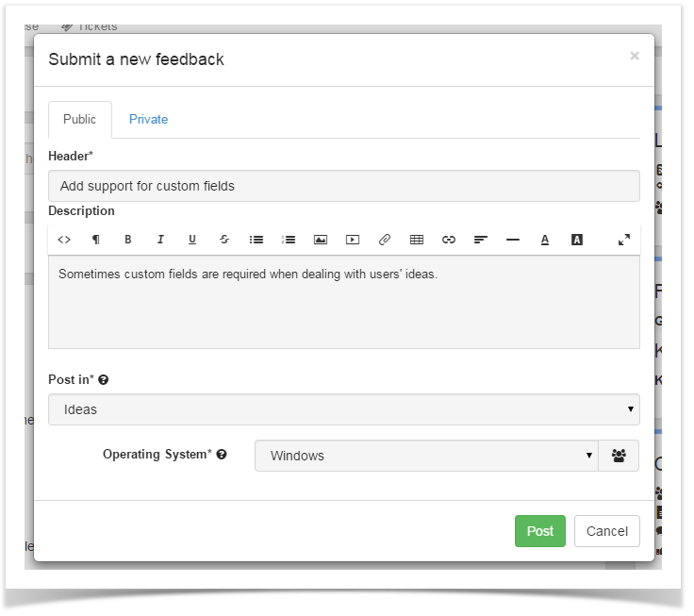Toggle HTML code view in editor
The height and width of the screenshot is (616, 694).
64,240
